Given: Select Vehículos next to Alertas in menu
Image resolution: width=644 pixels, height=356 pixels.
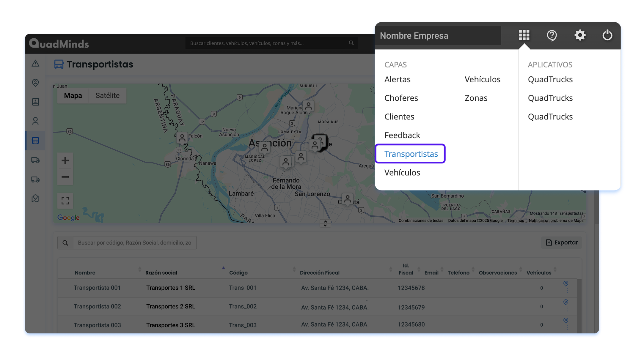Looking at the screenshot, I should [x=482, y=79].
